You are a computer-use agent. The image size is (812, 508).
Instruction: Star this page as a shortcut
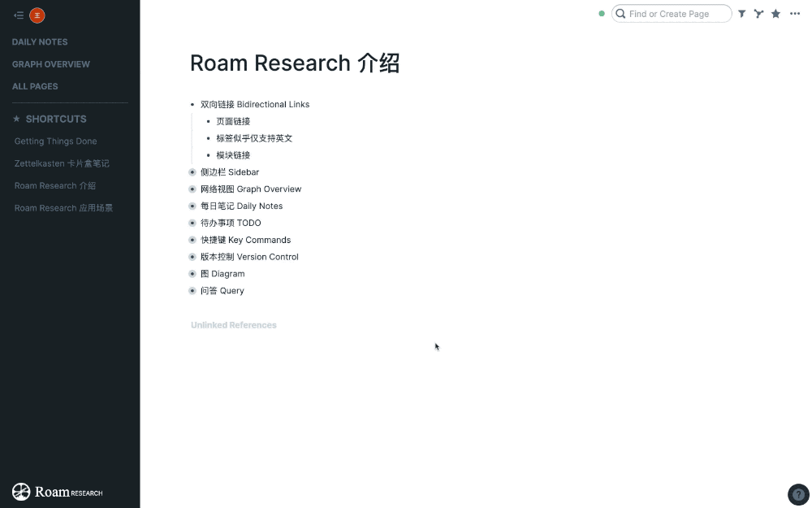[x=775, y=14]
